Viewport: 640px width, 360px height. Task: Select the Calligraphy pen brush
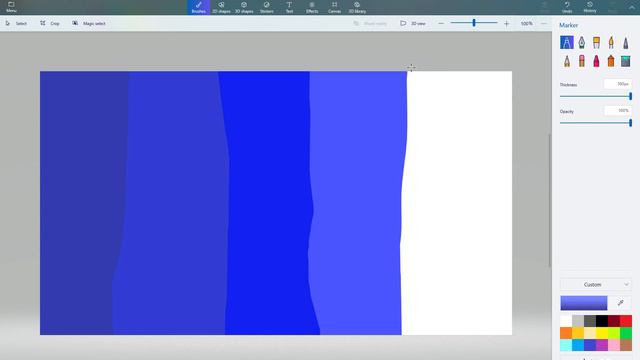click(x=582, y=42)
